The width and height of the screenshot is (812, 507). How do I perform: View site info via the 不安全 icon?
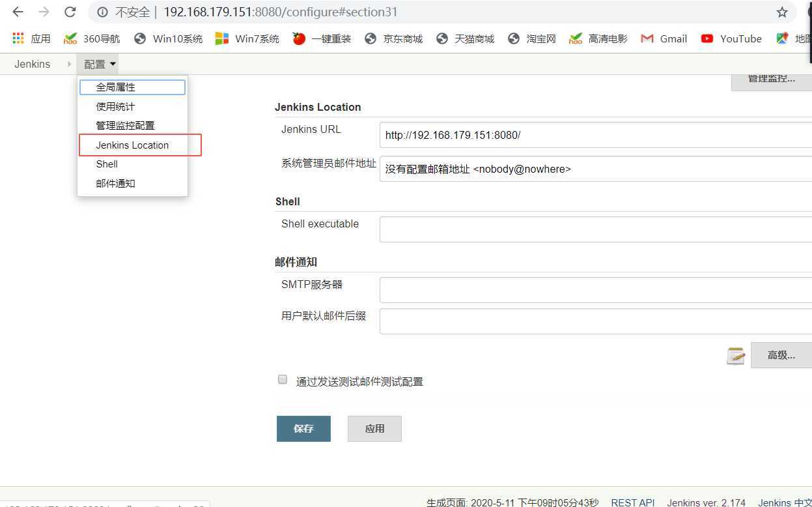pos(103,12)
